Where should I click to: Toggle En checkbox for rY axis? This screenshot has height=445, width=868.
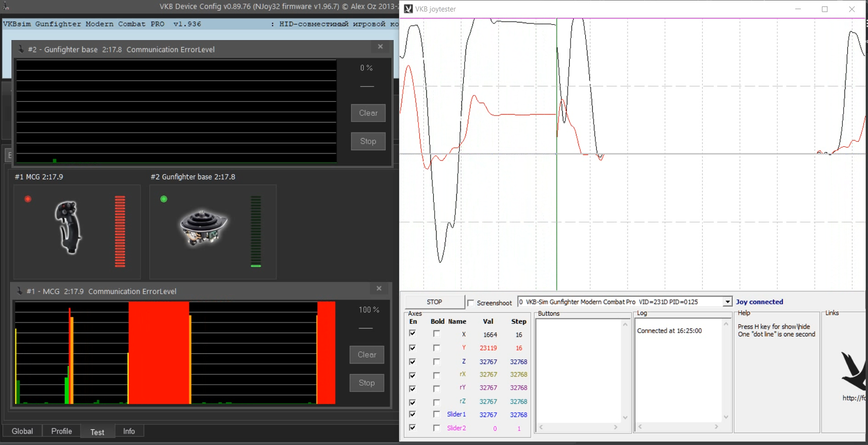coord(412,388)
